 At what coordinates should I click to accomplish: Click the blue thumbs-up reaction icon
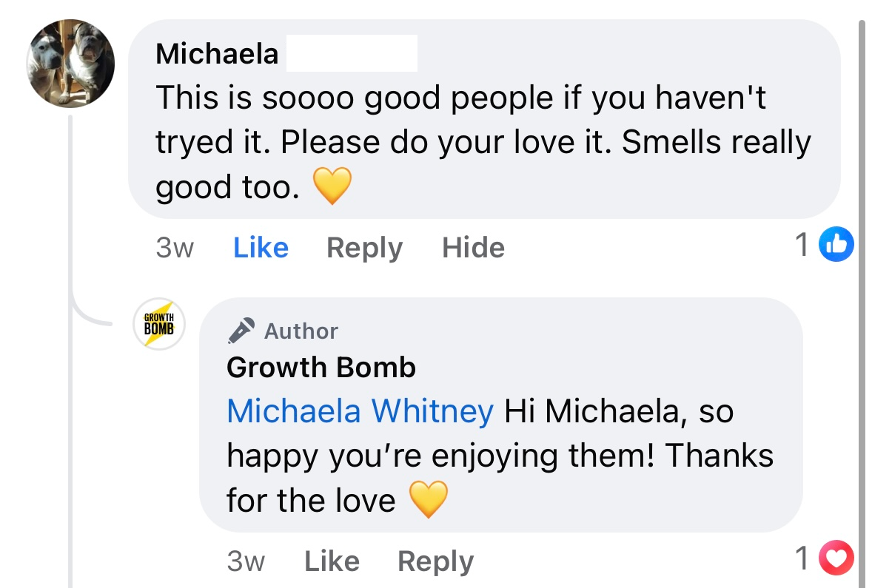pyautogui.click(x=836, y=246)
